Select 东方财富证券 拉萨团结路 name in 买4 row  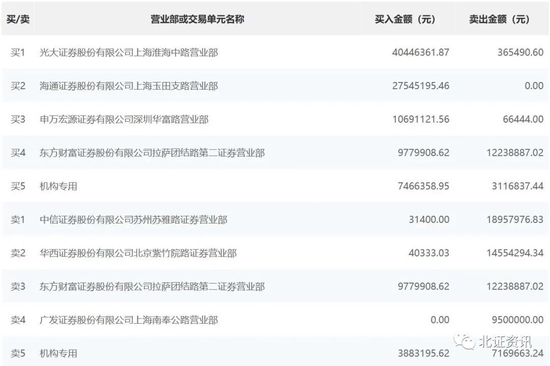[x=152, y=153]
